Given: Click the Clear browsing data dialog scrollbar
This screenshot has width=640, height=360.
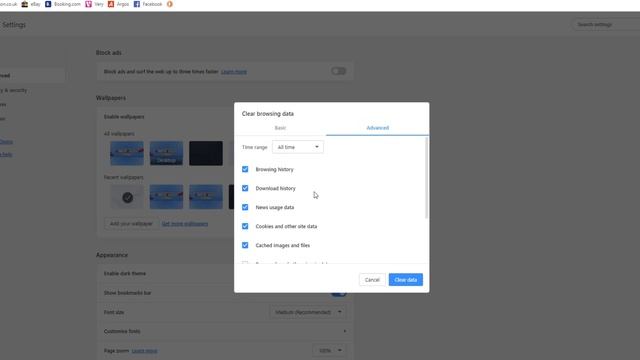Looking at the screenshot, I should tap(427, 178).
